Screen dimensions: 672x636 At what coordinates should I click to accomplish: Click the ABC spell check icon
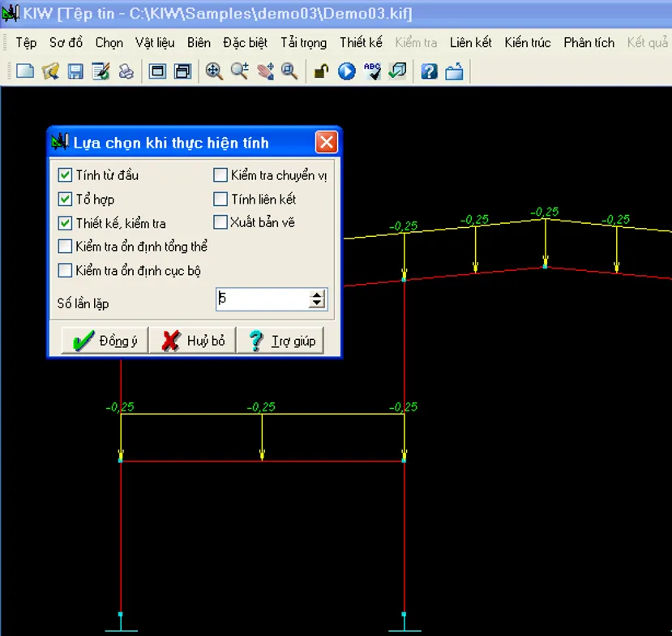[x=372, y=71]
